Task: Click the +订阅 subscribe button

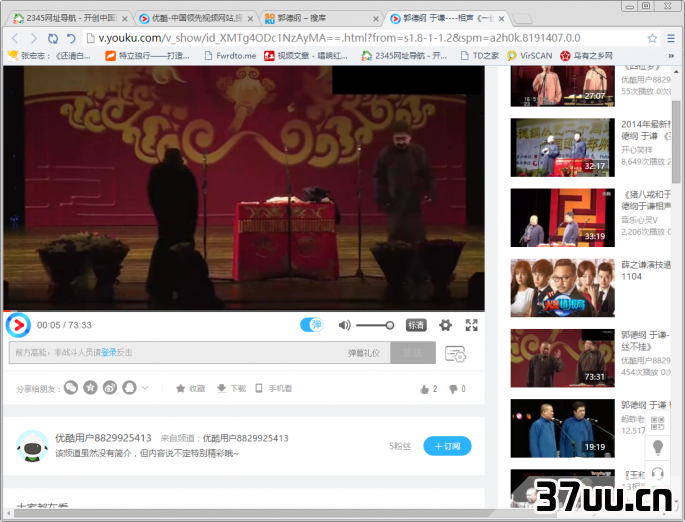Action: tap(447, 446)
